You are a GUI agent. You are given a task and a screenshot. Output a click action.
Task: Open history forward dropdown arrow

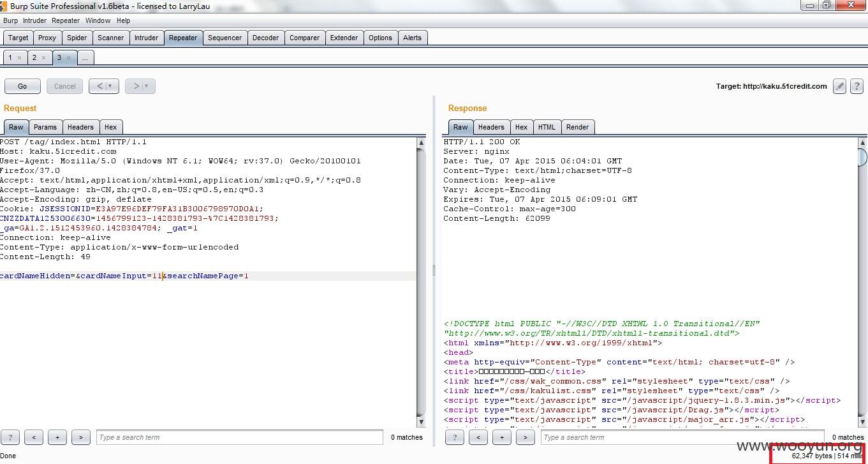[146, 86]
